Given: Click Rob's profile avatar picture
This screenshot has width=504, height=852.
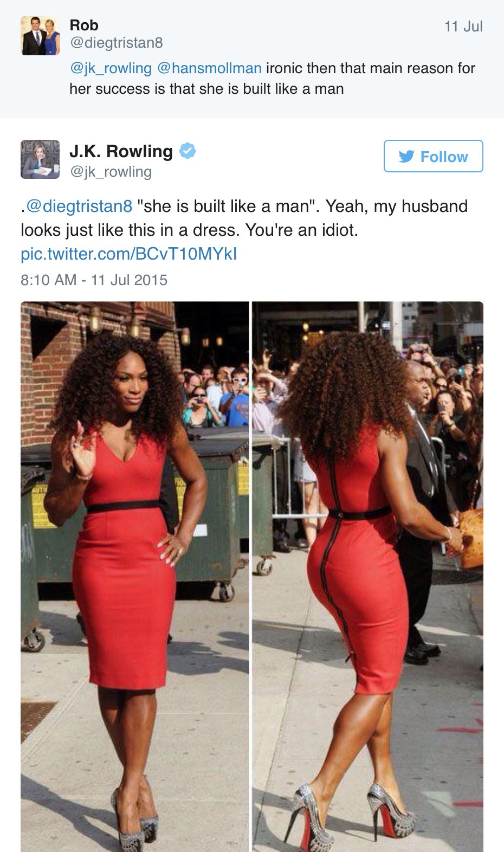Looking at the screenshot, I should [40, 36].
